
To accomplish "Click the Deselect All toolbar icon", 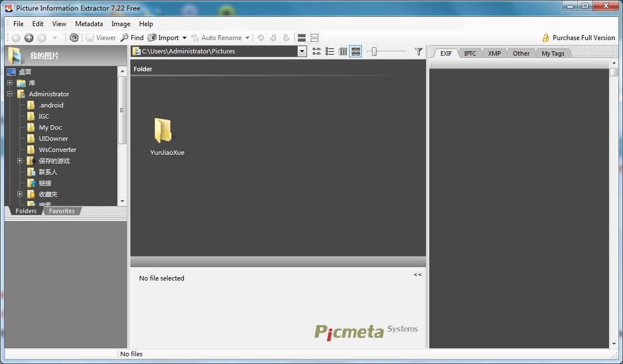I will click(315, 38).
